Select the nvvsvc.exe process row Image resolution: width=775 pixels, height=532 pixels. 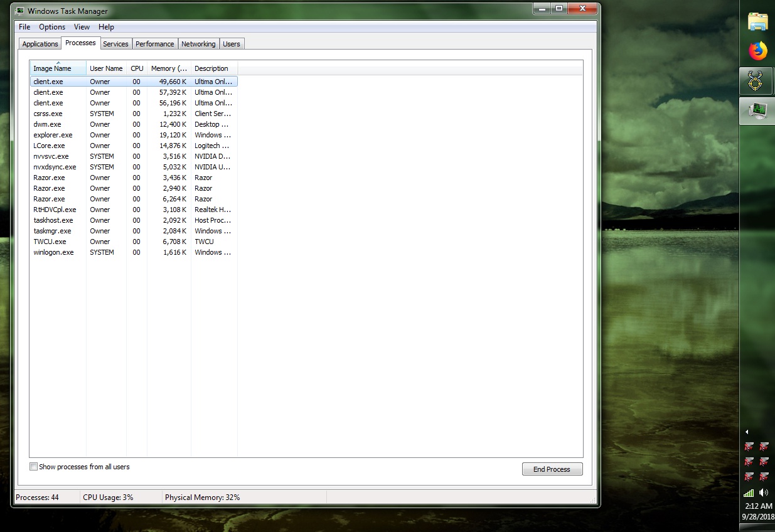[134, 156]
